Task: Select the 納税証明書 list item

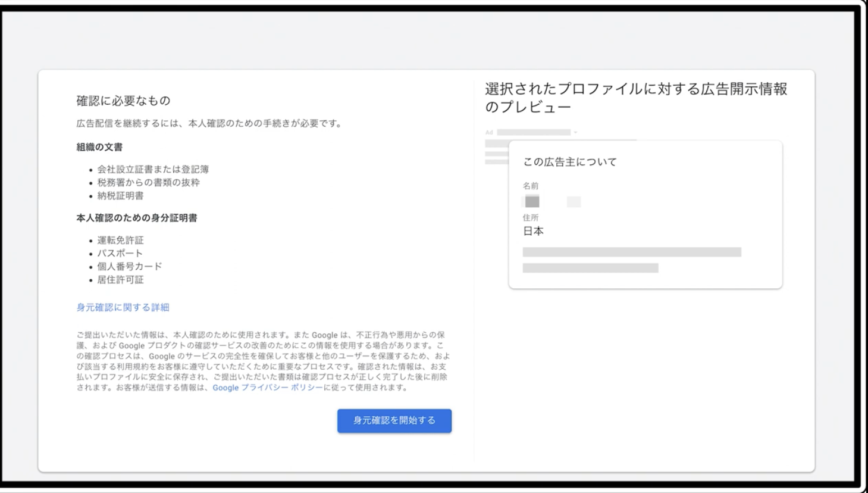Action: [x=120, y=196]
